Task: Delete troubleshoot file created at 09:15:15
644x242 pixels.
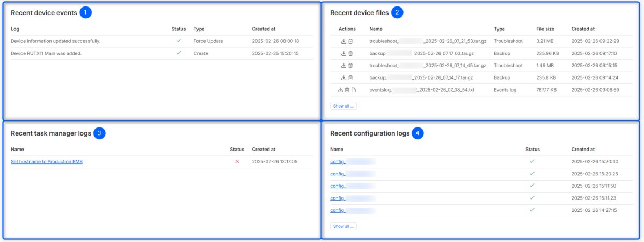Action: [350, 66]
